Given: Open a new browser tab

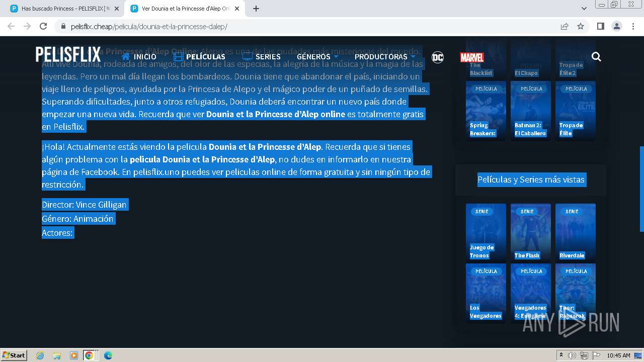Looking at the screenshot, I should pyautogui.click(x=256, y=9).
